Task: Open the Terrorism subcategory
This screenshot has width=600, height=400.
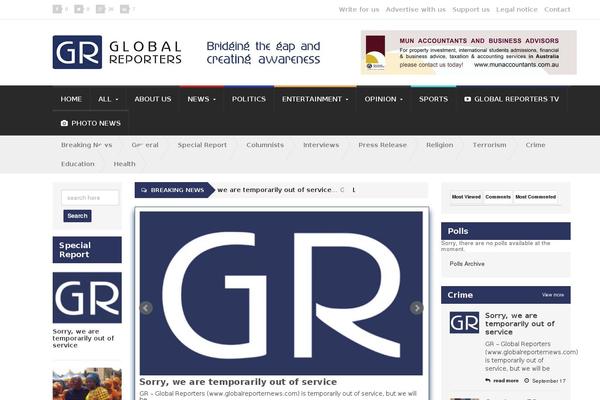Action: [489, 145]
